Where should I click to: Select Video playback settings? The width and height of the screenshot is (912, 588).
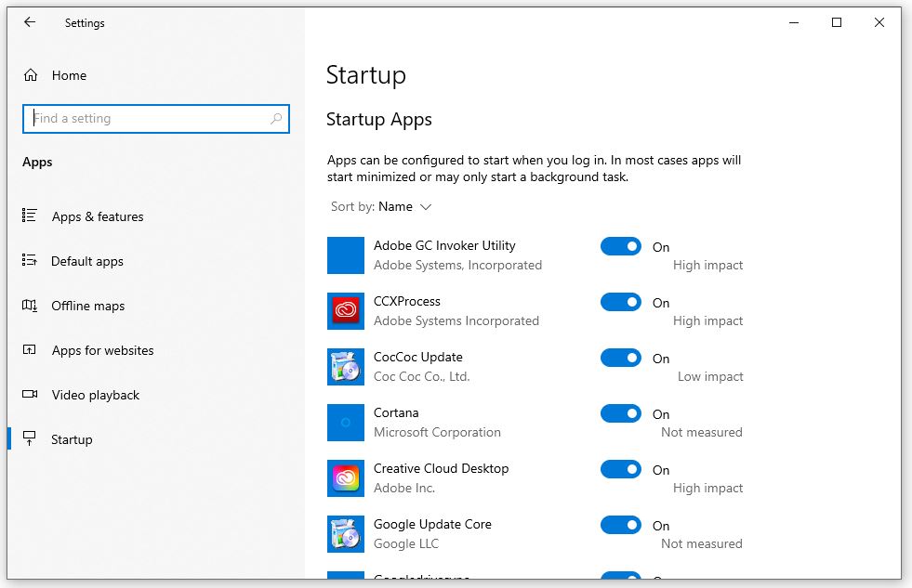tap(96, 395)
